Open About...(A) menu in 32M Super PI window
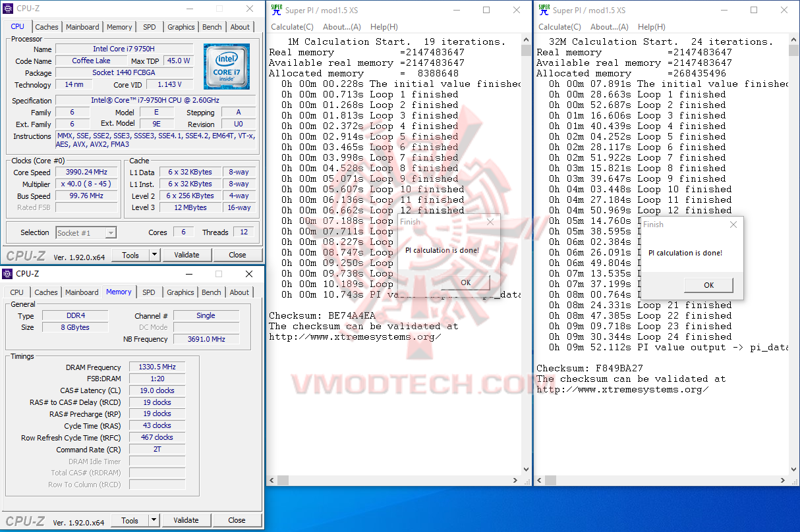Viewport: 800px width, 532px height. tap(610, 27)
